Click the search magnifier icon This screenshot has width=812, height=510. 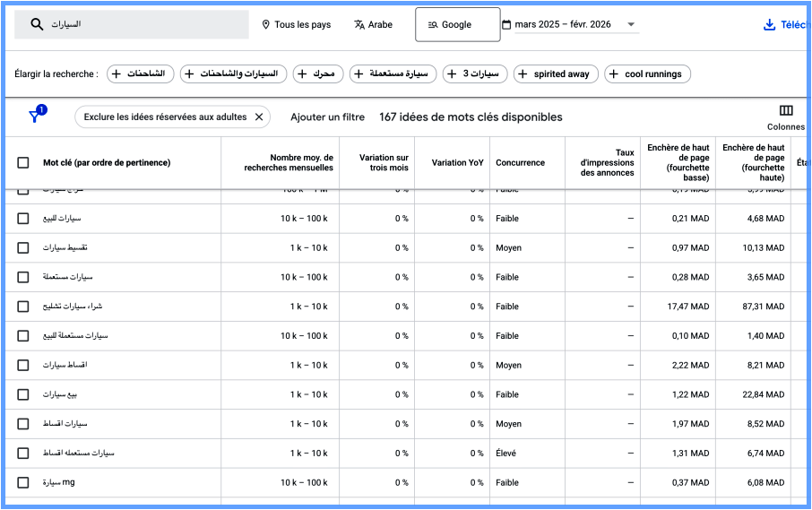(37, 25)
